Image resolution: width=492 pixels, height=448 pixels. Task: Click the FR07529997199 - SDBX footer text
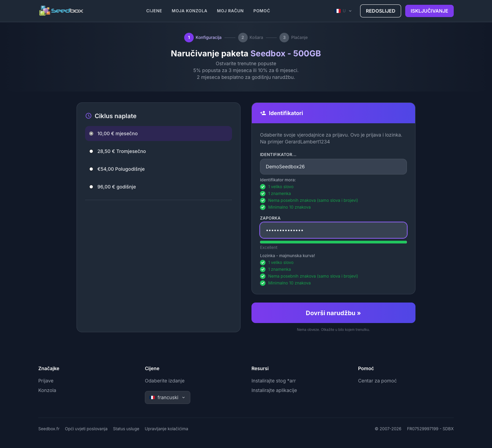pos(430,429)
